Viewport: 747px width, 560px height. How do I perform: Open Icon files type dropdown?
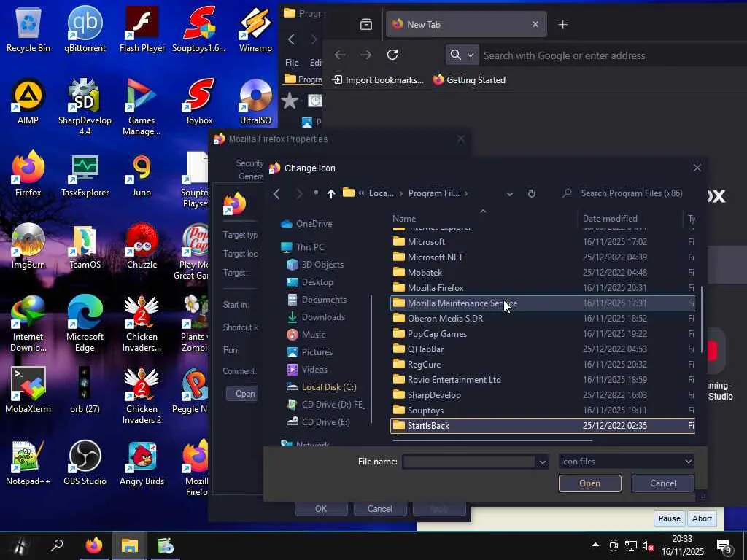pyautogui.click(x=626, y=462)
